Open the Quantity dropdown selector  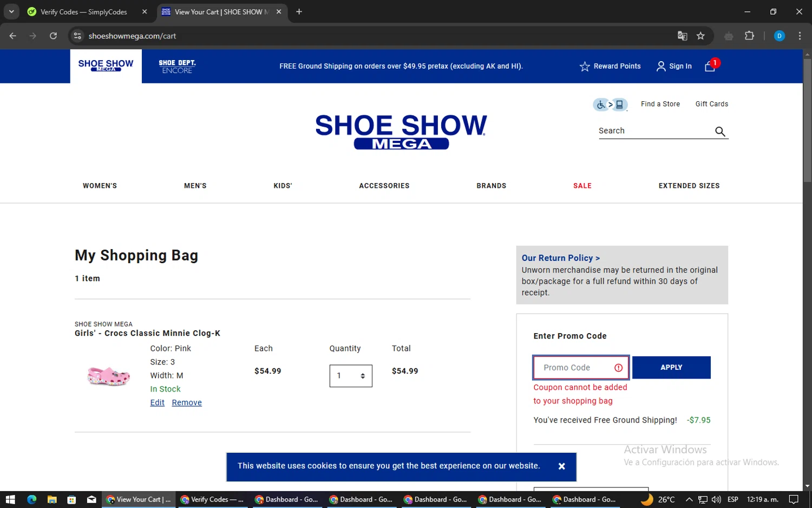(351, 376)
